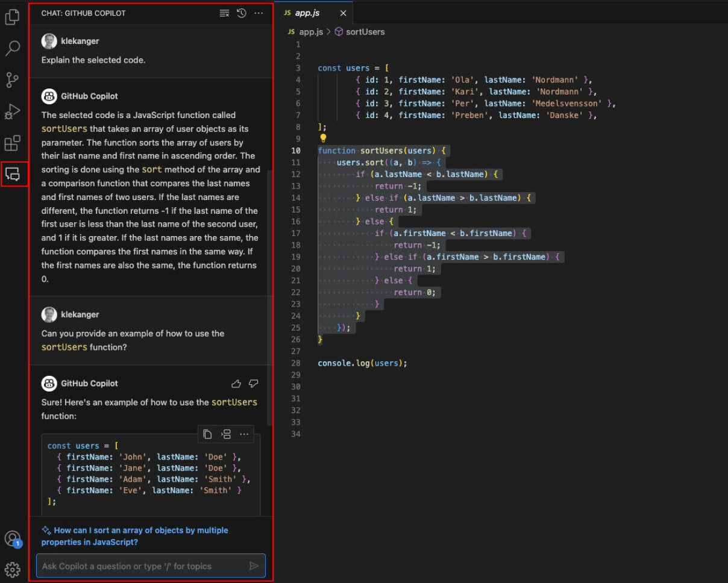
Task: Open the Extensions view
Action: coord(13,143)
